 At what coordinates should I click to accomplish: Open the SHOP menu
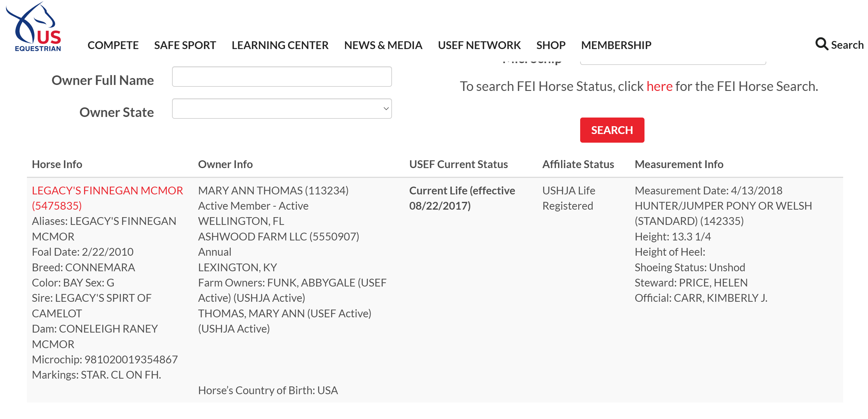click(x=551, y=45)
